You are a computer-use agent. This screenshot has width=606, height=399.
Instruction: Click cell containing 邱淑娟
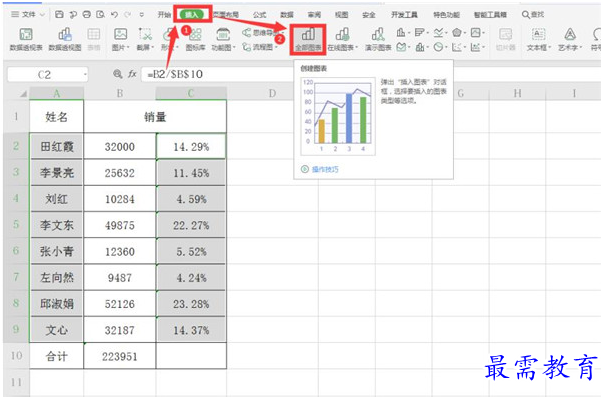pyautogui.click(x=56, y=304)
